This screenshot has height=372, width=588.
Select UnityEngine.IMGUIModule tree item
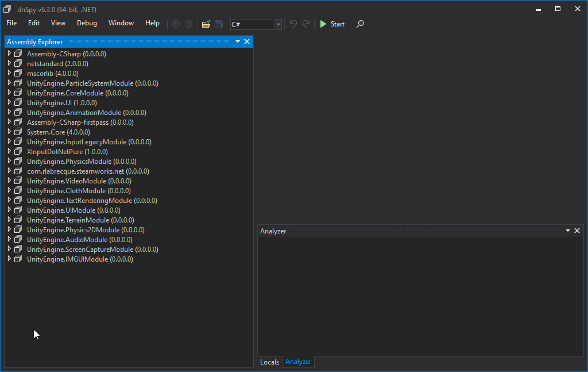(80, 259)
